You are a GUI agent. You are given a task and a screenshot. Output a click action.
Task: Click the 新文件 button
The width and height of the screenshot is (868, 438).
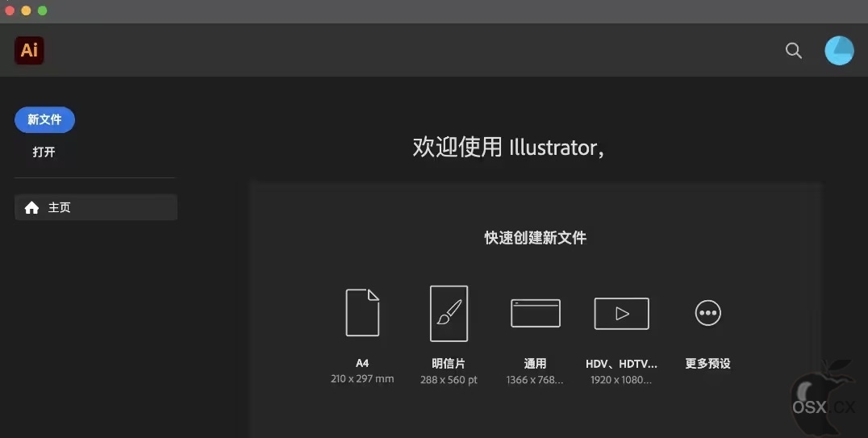coord(45,119)
